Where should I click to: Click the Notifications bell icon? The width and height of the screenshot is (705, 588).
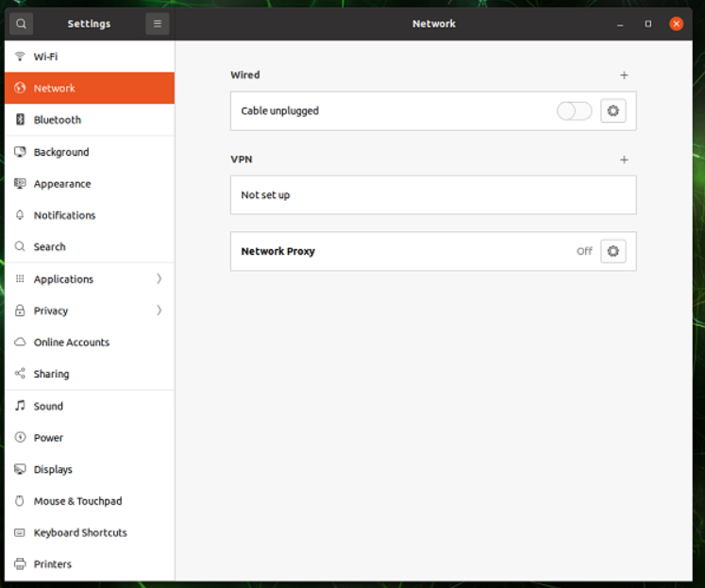point(20,215)
